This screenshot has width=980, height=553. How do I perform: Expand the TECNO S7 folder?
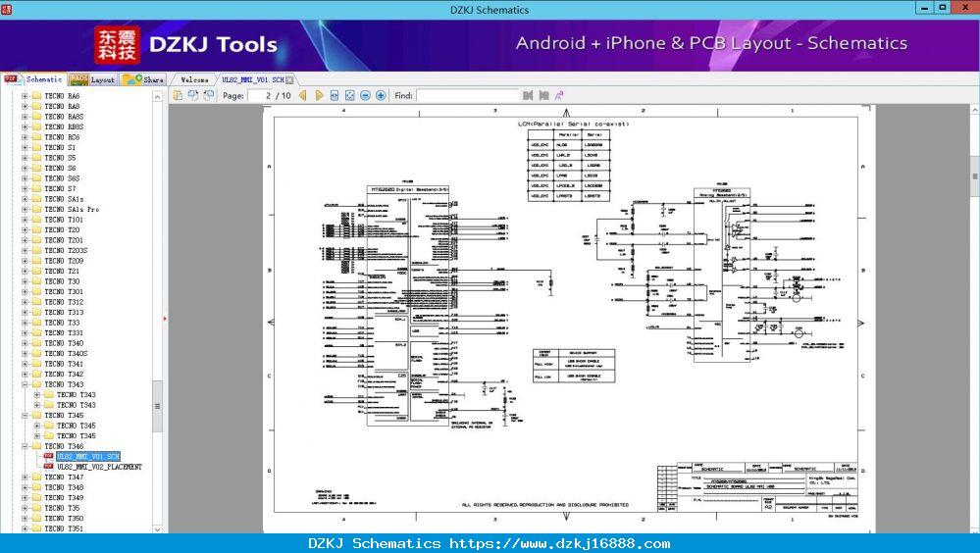coord(25,188)
